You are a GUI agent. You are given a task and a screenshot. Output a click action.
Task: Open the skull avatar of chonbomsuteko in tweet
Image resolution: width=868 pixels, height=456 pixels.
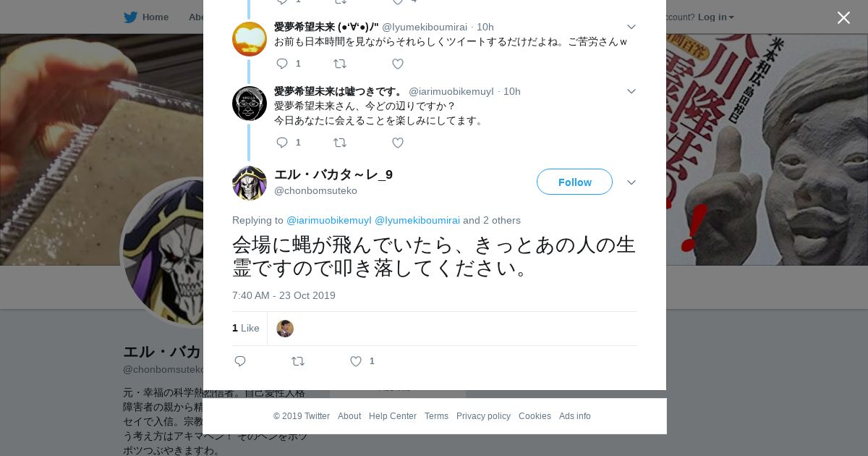pyautogui.click(x=250, y=183)
